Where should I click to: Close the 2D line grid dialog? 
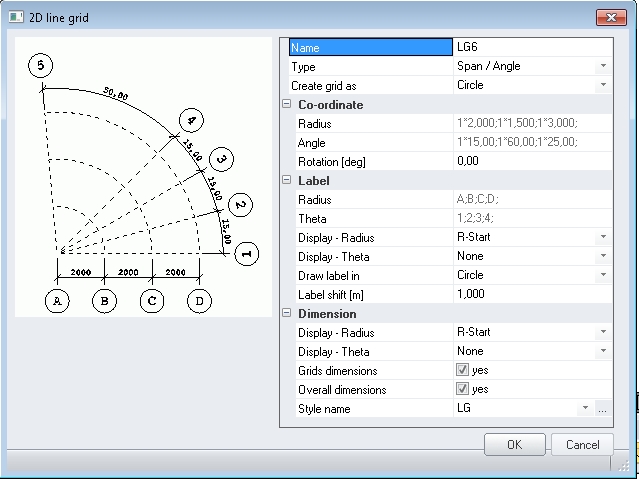611,18
